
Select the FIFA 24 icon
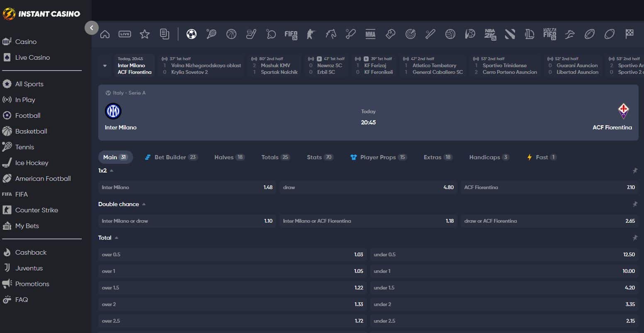291,34
